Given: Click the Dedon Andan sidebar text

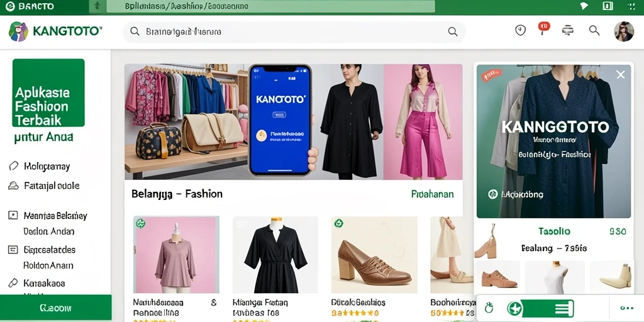Looking at the screenshot, I should [48, 231].
